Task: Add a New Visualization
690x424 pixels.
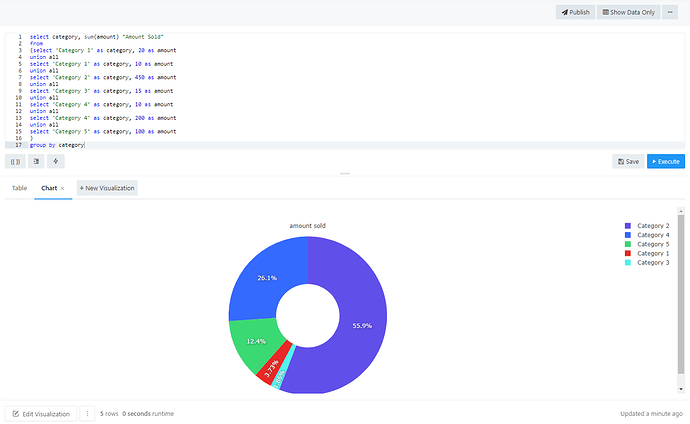Action: click(x=107, y=188)
